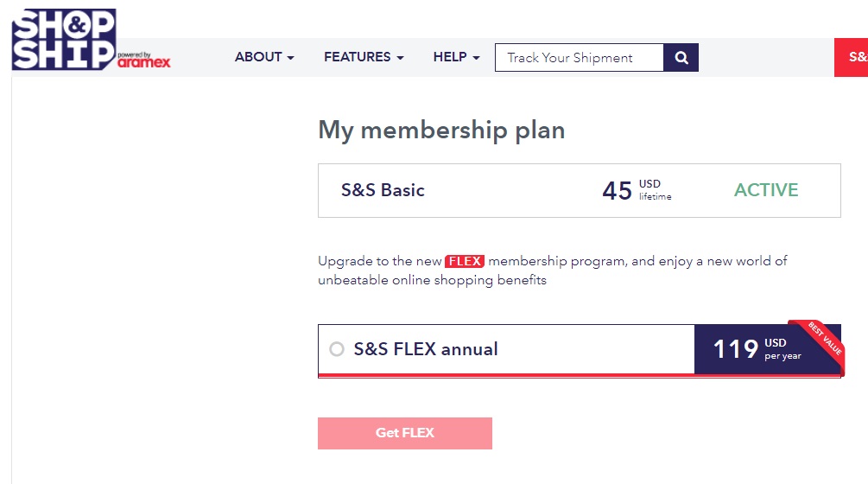868x484 pixels.
Task: Click the S&S Basic plan title
Action: (x=383, y=190)
